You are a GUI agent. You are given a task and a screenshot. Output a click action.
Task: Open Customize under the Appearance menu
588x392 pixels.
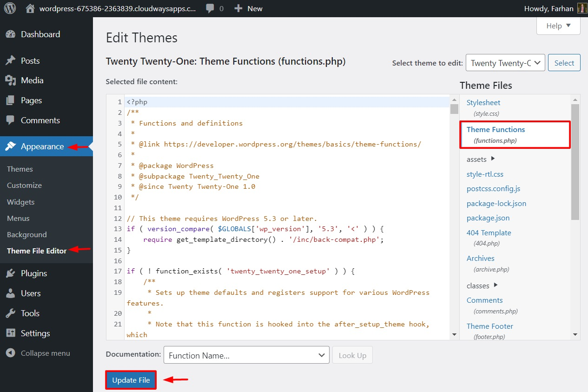[24, 185]
